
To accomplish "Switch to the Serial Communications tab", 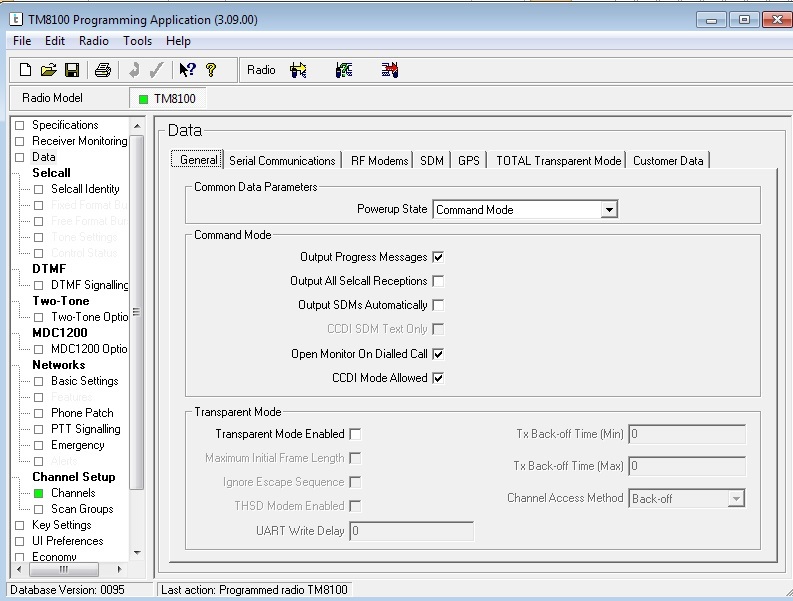I will pos(282,161).
